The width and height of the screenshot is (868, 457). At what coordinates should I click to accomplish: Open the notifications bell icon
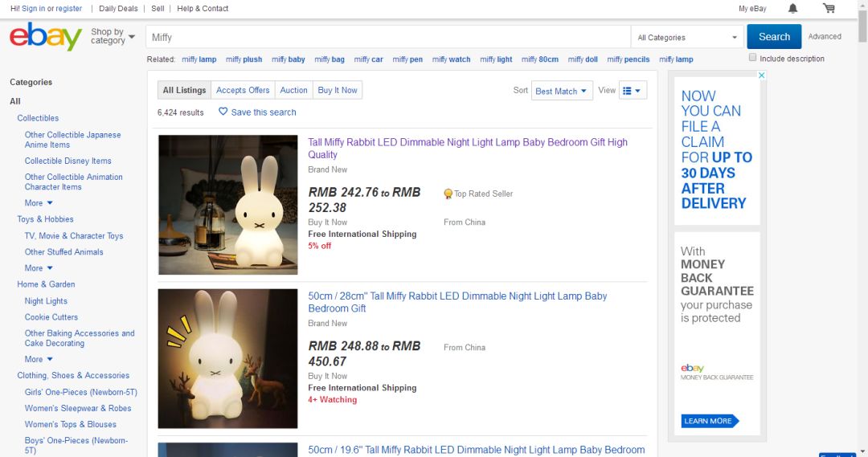[x=792, y=8]
